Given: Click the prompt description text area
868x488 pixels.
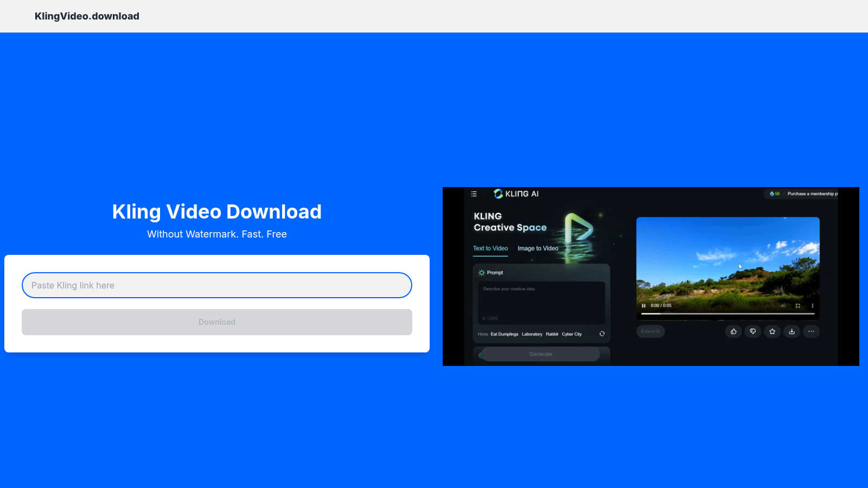Looking at the screenshot, I should (541, 303).
